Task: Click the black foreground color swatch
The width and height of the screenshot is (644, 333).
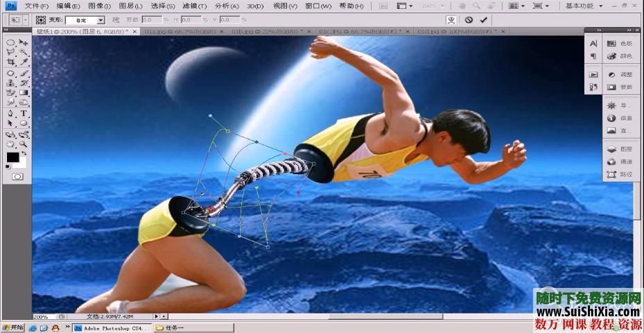Action: click(12, 157)
